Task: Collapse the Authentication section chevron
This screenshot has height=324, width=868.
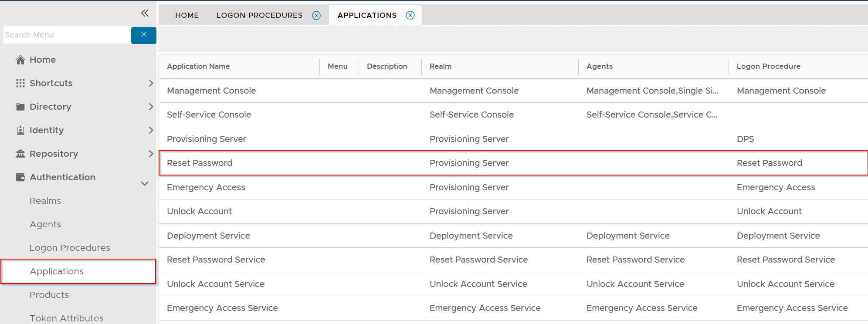Action: 145,184
